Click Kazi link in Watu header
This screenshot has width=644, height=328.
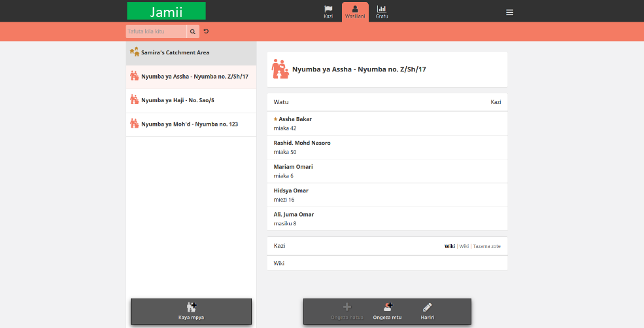pyautogui.click(x=496, y=102)
